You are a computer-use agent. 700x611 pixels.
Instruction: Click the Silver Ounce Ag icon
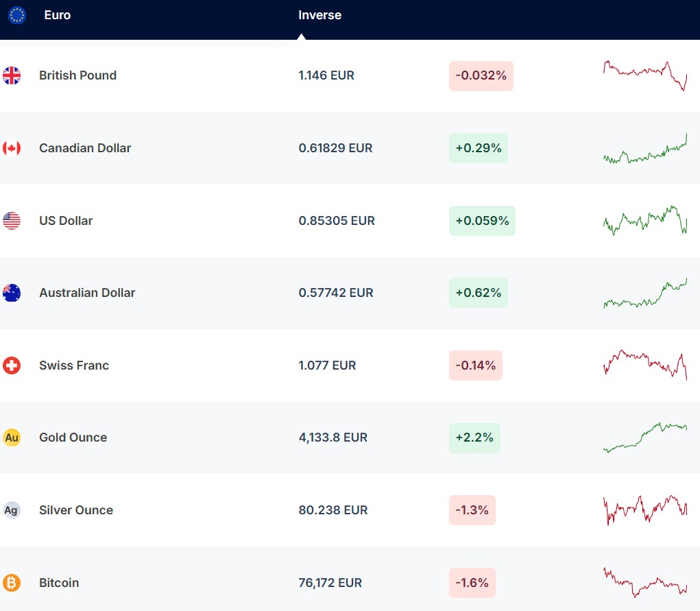point(12,510)
